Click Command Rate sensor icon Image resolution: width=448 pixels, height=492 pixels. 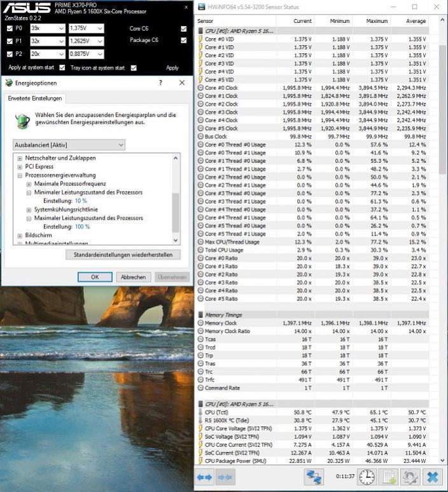[x=201, y=388]
